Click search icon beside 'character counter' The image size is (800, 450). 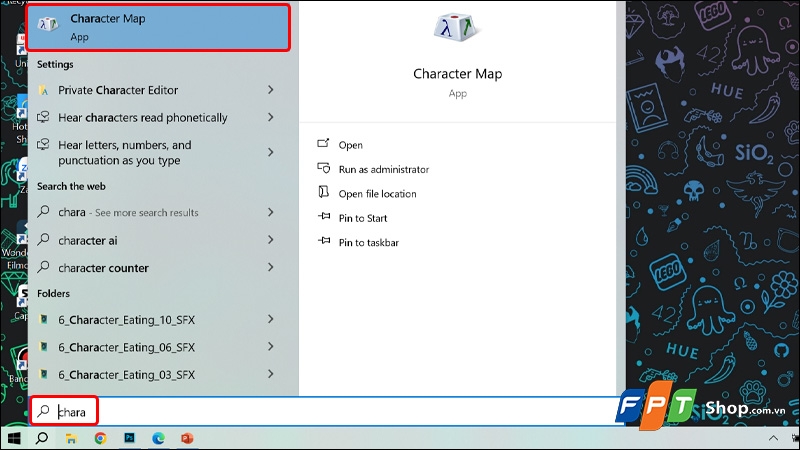[x=44, y=266]
